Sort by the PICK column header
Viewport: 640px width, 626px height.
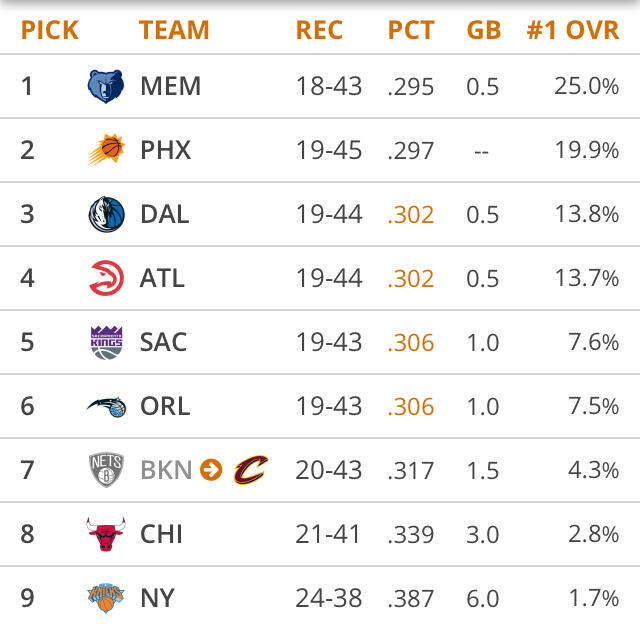[x=50, y=30]
